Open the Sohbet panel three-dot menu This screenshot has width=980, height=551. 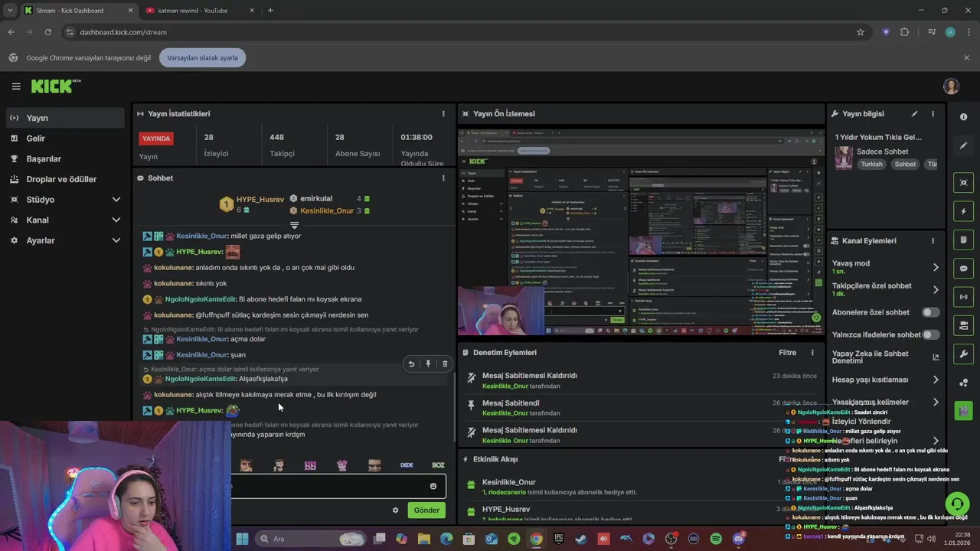click(x=443, y=178)
